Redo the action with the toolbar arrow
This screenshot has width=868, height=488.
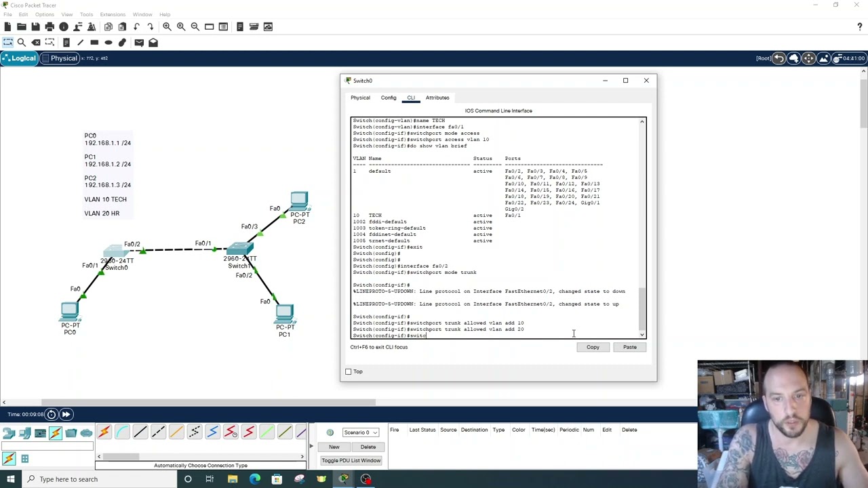[151, 26]
